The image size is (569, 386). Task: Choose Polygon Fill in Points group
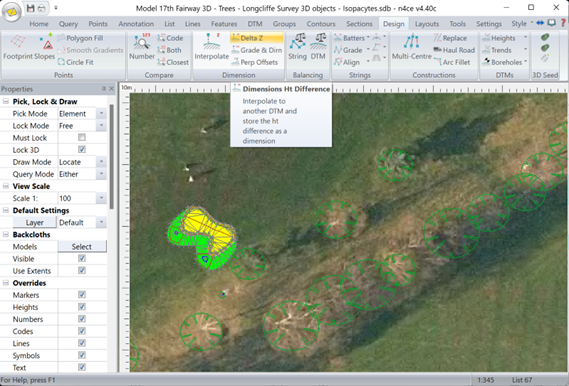coord(80,38)
